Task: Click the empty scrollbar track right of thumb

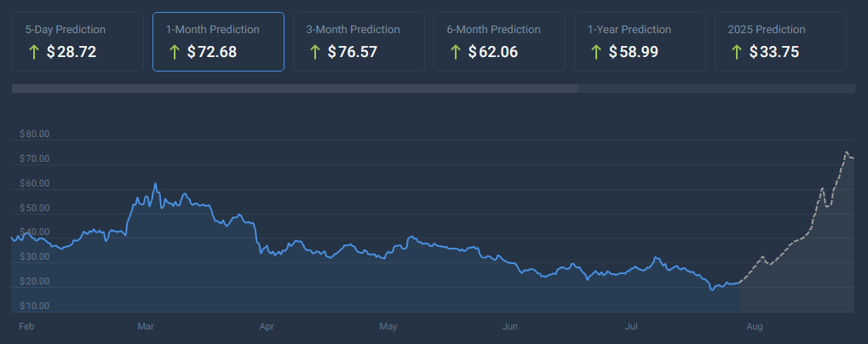Action: pyautogui.click(x=716, y=89)
